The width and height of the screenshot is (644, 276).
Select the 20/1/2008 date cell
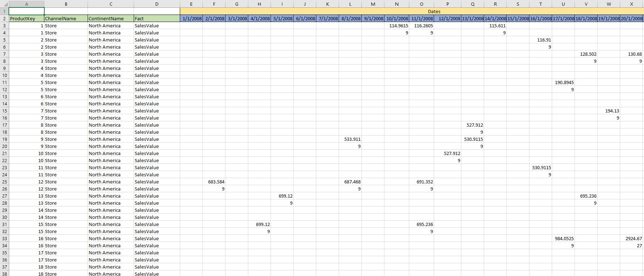(x=632, y=18)
